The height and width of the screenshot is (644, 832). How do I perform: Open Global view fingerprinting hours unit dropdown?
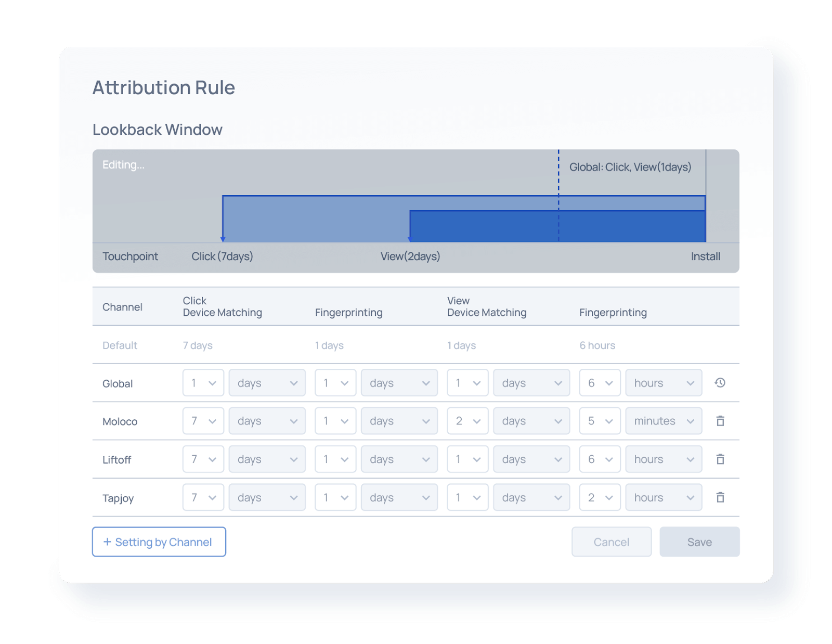[664, 383]
